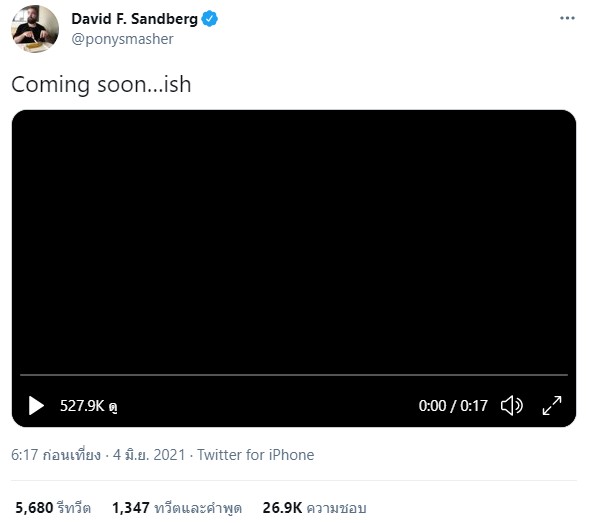Click the 6:17 tweet timestamp
This screenshot has height=523, width=589.
pyautogui.click(x=56, y=455)
